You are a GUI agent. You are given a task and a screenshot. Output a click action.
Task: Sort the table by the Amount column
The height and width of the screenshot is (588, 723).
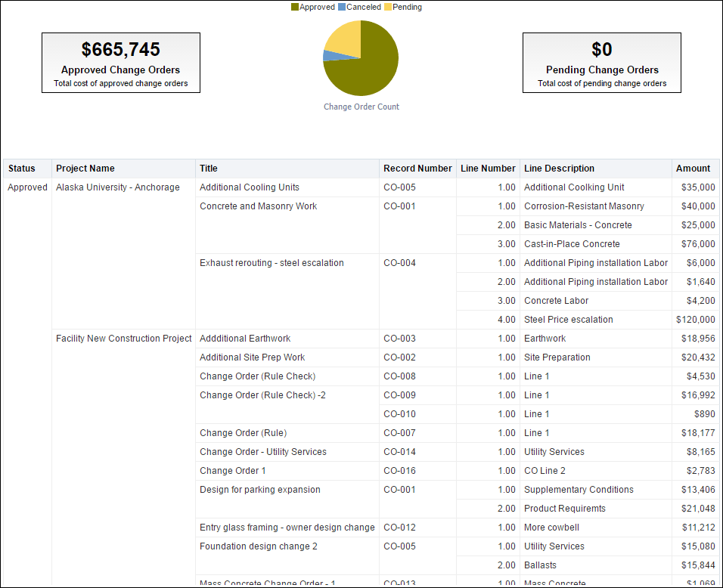[x=694, y=168]
